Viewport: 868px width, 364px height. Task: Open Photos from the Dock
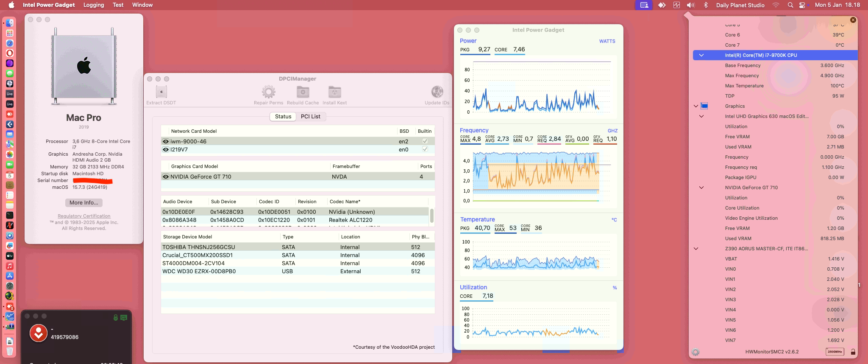click(x=9, y=154)
